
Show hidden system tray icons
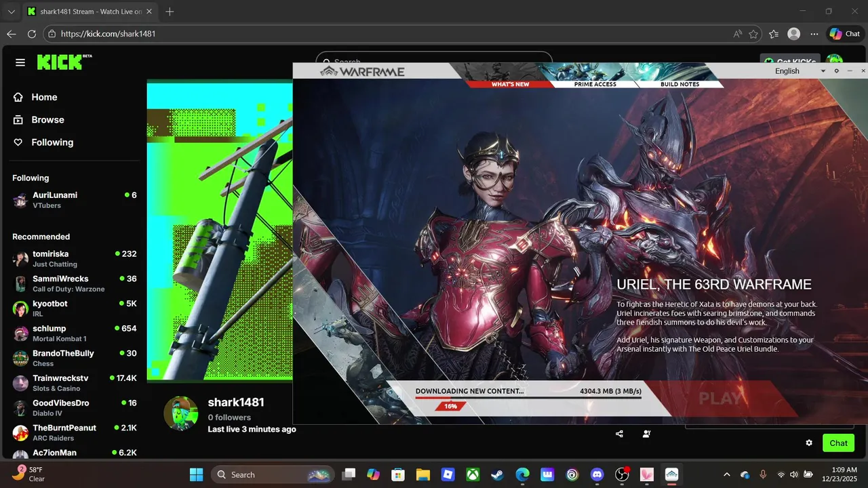[727, 474]
